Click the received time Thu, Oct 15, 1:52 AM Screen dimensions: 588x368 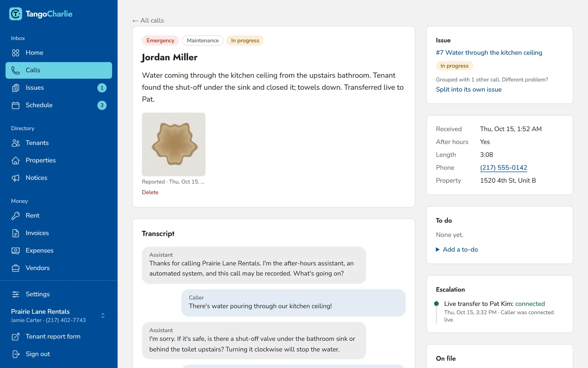(x=511, y=129)
